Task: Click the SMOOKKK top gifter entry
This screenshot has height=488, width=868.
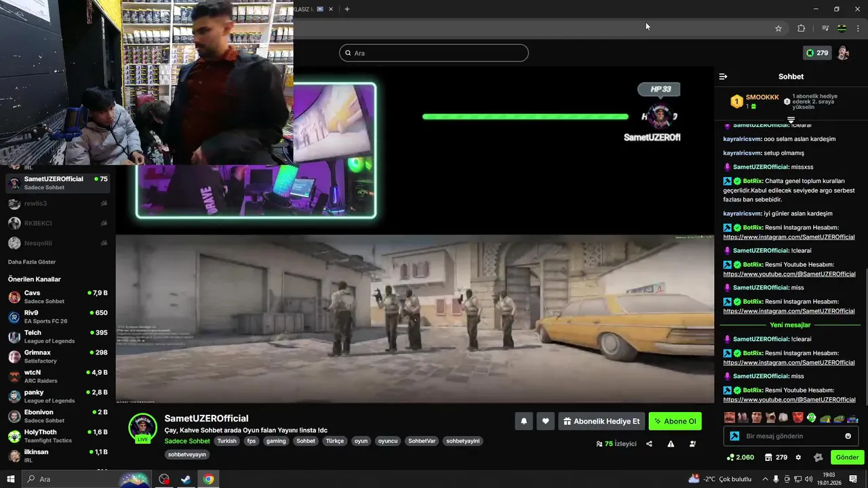Action: 754,102
